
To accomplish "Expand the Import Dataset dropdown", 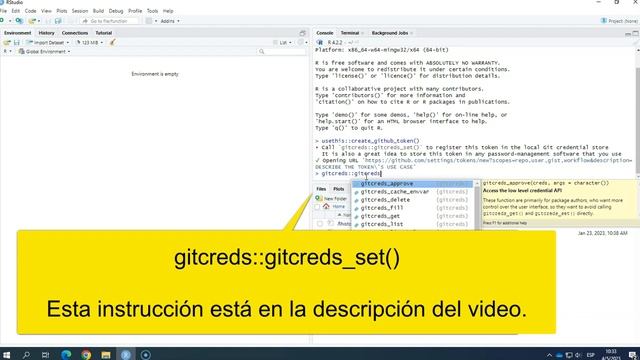I will point(48,42).
